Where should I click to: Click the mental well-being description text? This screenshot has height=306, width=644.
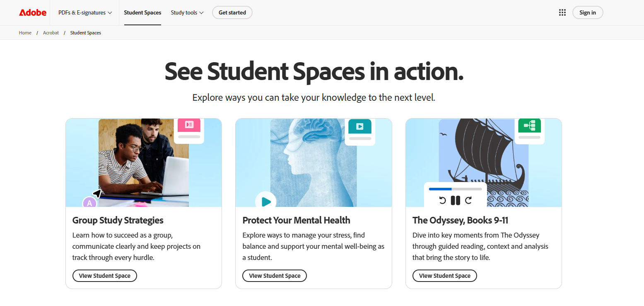click(x=314, y=246)
